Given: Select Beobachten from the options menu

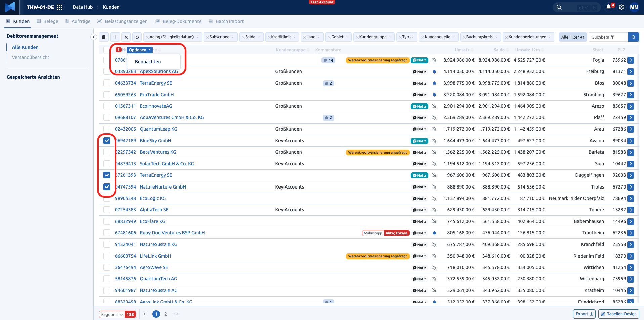Looking at the screenshot, I should click(x=148, y=62).
